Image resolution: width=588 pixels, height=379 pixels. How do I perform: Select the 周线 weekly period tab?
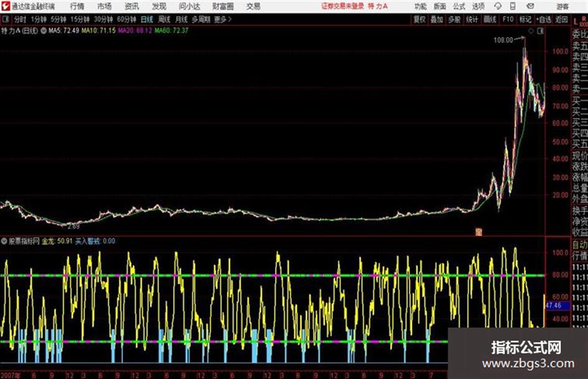point(164,19)
